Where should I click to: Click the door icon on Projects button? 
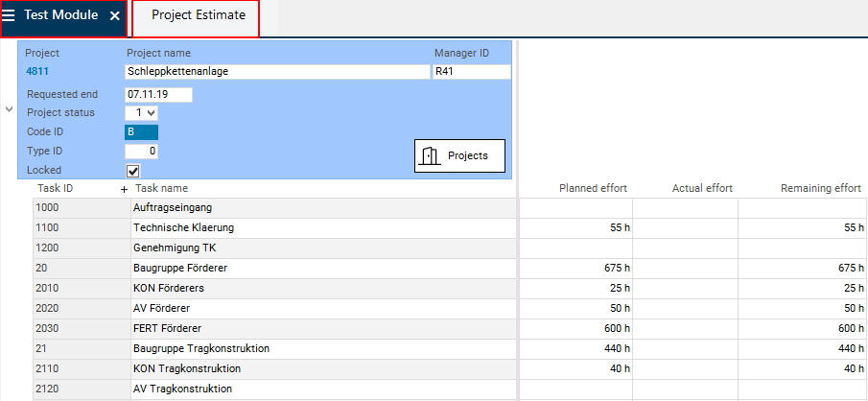point(431,155)
